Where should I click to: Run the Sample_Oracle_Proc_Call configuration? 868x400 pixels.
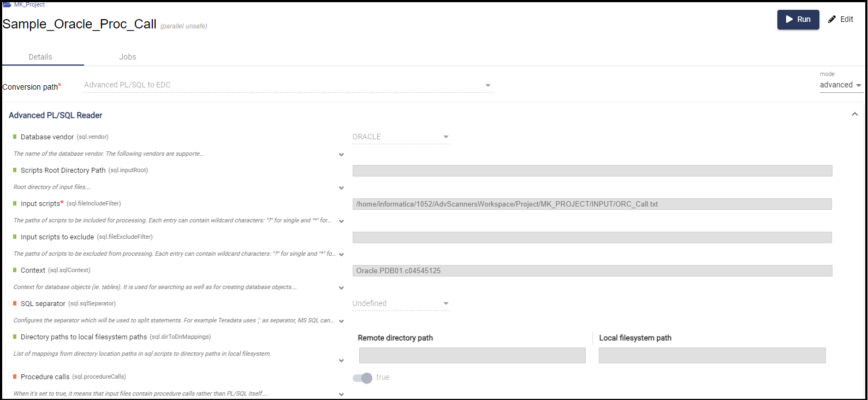(x=798, y=19)
